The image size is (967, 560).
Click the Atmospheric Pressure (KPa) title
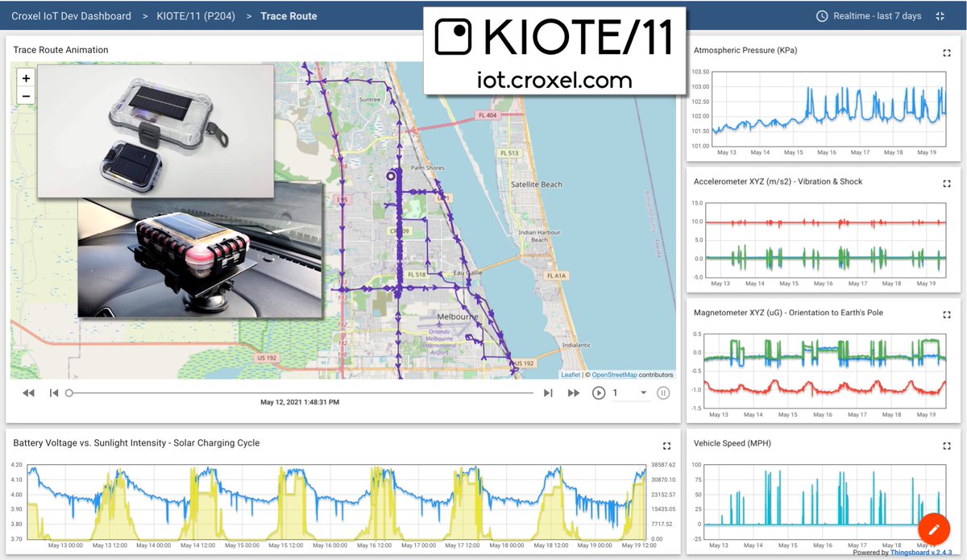click(x=745, y=51)
